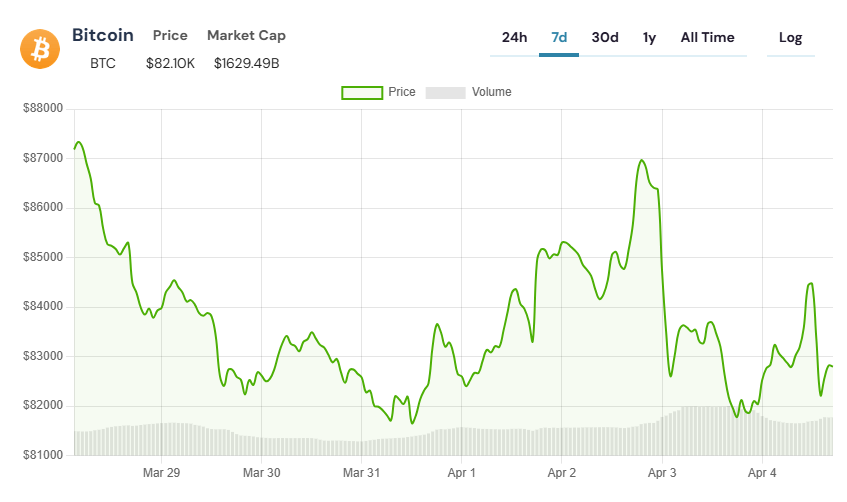Toggle Volume series via gray legend box
847x502 pixels.
pos(446,92)
